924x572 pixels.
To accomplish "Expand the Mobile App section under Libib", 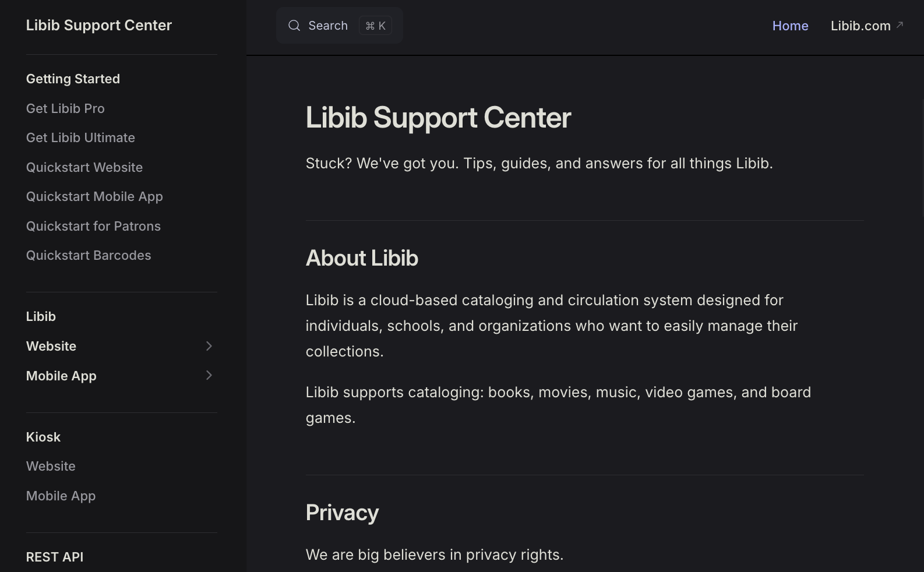I will tap(61, 376).
